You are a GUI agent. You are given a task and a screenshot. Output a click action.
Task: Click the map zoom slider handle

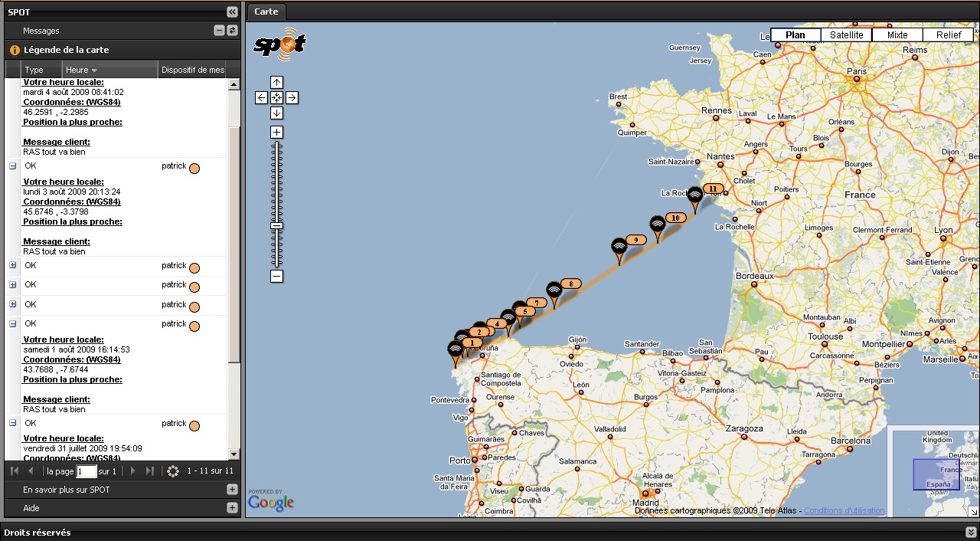(x=277, y=226)
